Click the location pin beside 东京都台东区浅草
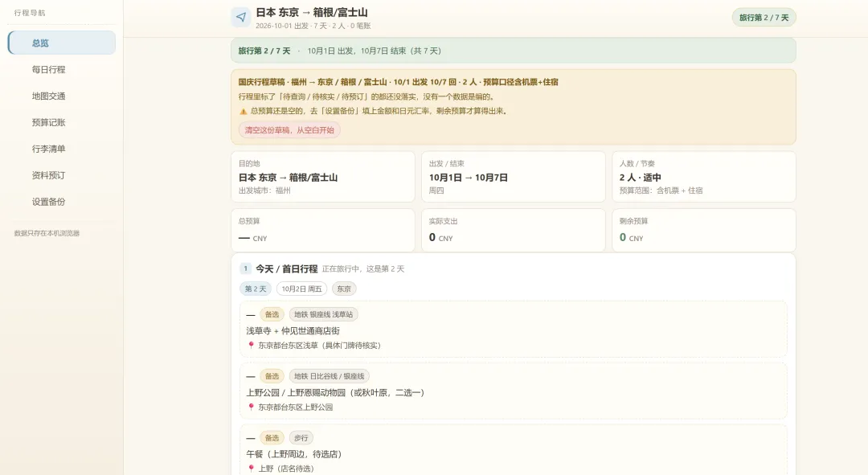The image size is (868, 475). tap(251, 345)
